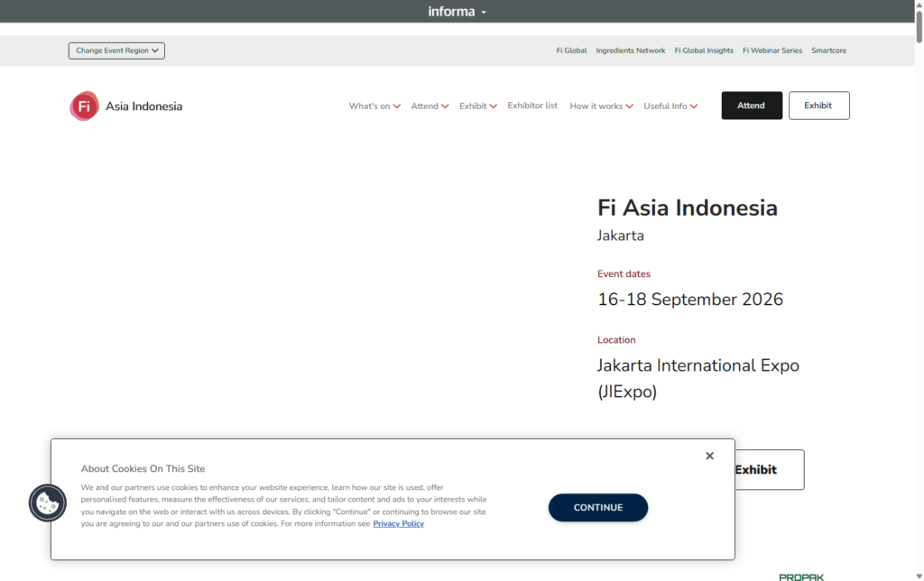Click the white Exhibit button top right

pos(818,106)
